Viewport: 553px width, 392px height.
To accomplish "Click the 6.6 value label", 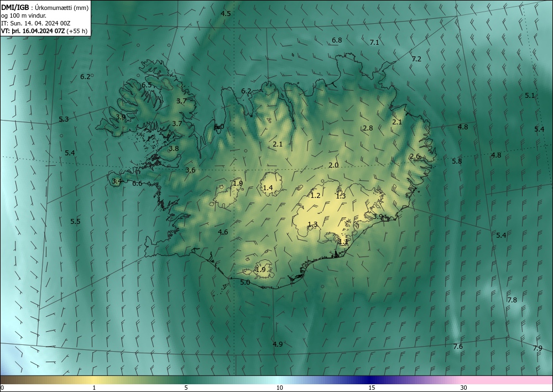I will click(x=137, y=184).
